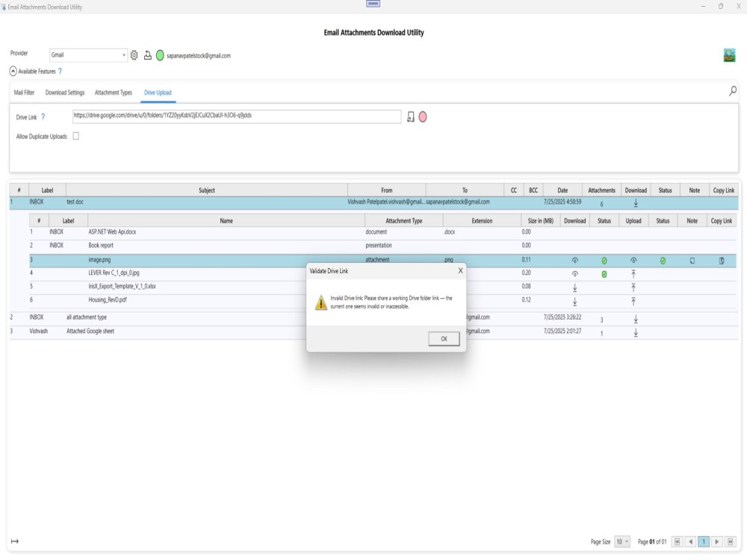This screenshot has width=747, height=560.
Task: Click Size in (MB) column header
Action: [x=540, y=220]
